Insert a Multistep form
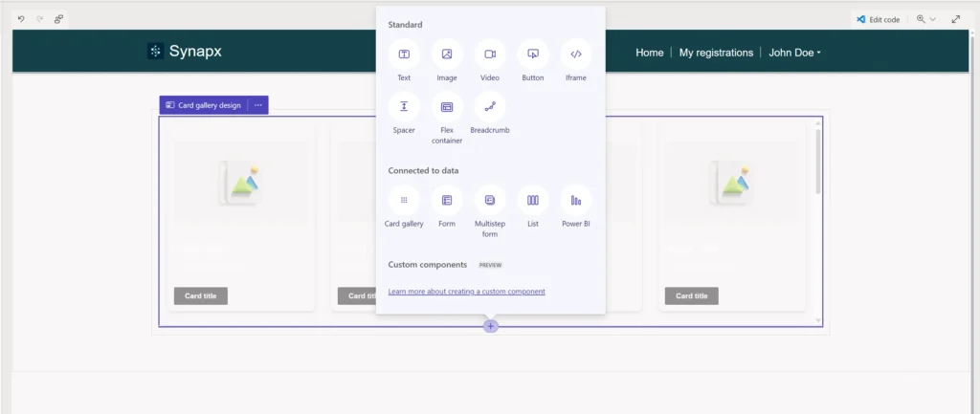The width and height of the screenshot is (980, 414). tap(490, 200)
